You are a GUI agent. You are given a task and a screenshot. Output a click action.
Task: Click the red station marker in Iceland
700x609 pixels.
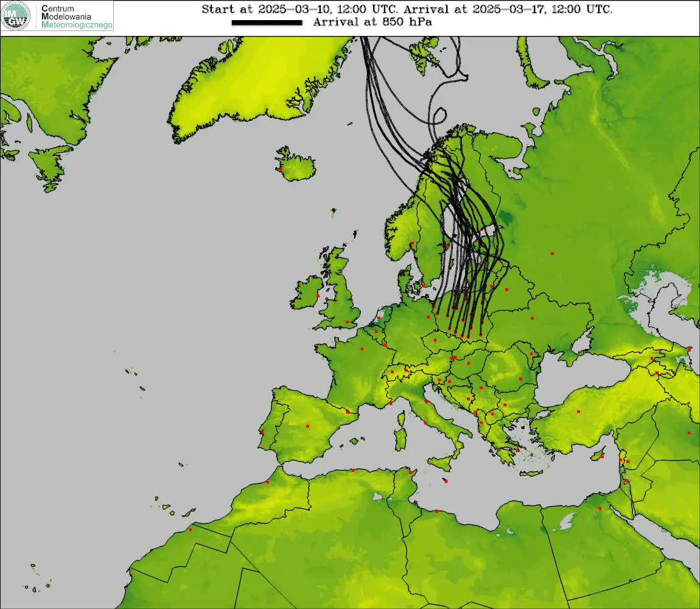281,170
